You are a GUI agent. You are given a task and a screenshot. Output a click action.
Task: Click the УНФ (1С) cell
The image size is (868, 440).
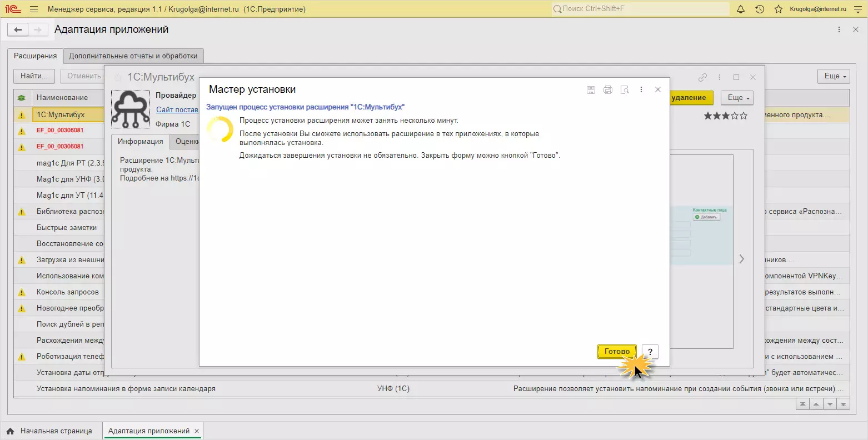[393, 389]
